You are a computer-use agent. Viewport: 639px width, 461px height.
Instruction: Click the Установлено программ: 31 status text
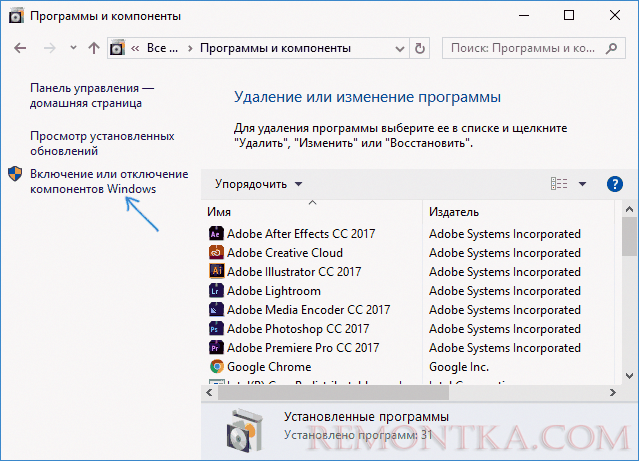[x=358, y=435]
